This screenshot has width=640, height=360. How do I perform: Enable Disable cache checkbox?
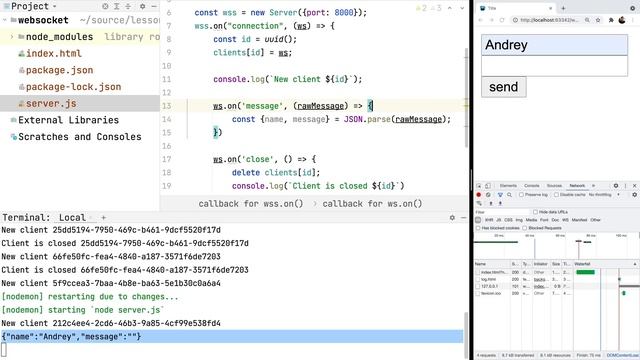[x=556, y=195]
